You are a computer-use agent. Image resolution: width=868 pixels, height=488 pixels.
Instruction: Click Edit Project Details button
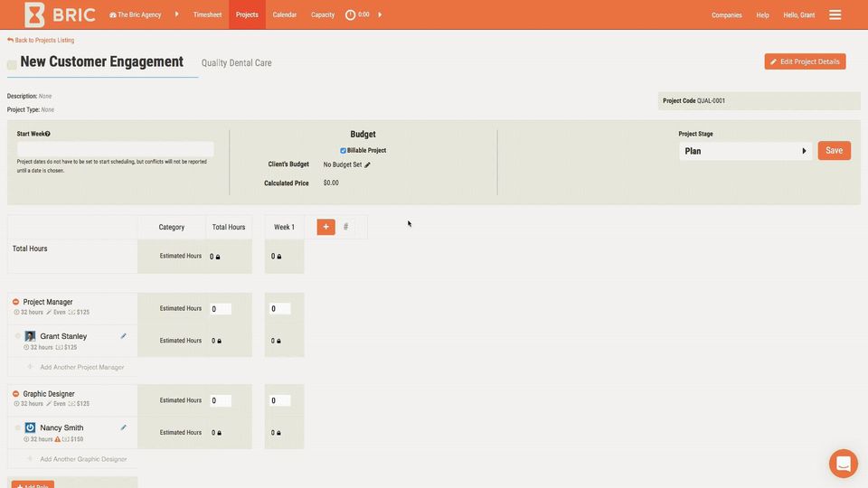click(x=805, y=61)
